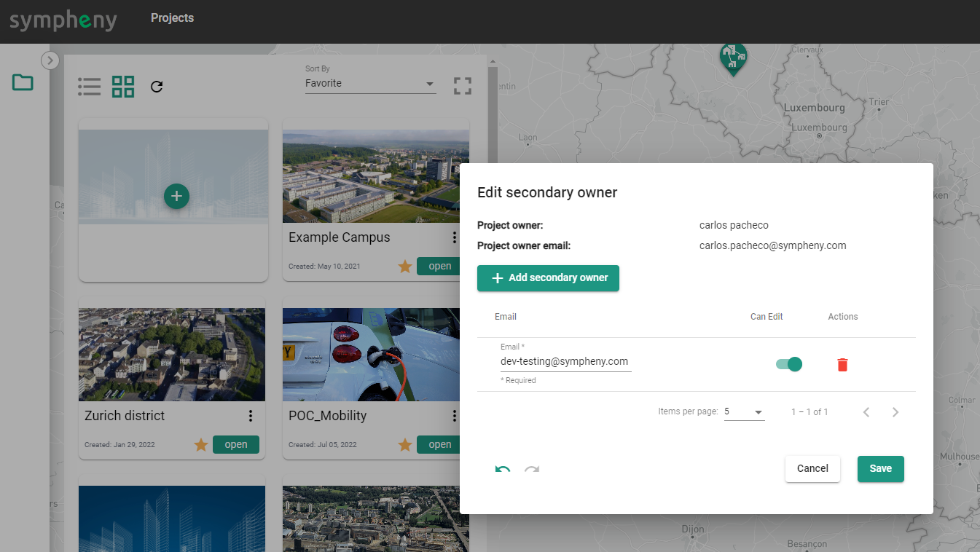Refresh the projects list
Screen dimensions: 980x552
point(157,87)
